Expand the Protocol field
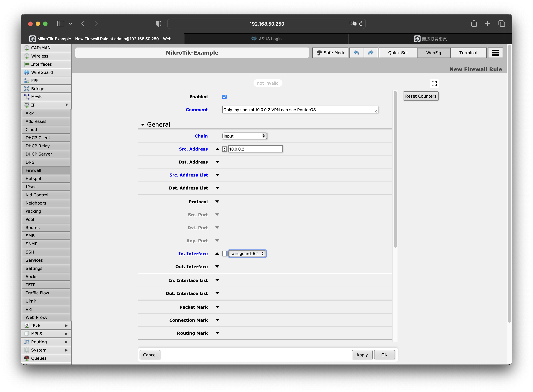The image size is (533, 392). tap(217, 202)
